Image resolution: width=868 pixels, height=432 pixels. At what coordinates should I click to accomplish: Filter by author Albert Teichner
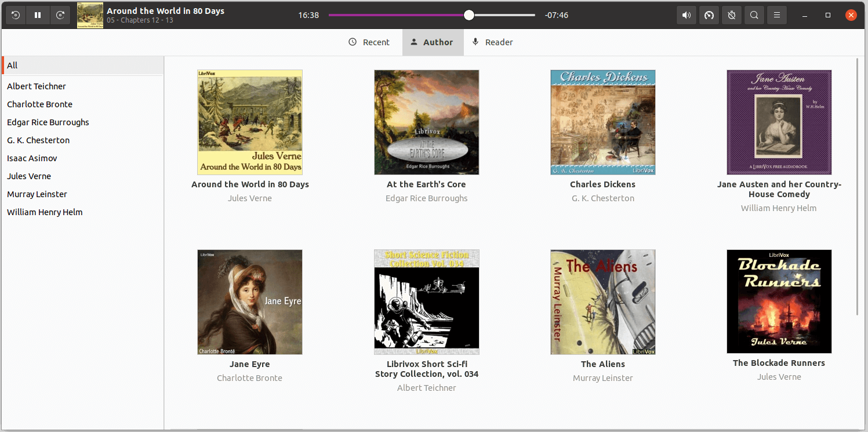coord(83,86)
